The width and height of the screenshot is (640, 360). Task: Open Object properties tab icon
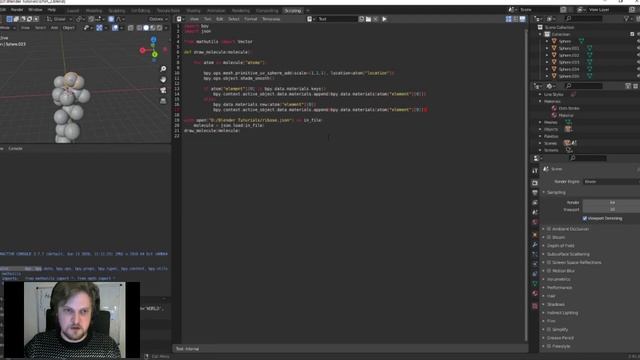[535, 235]
